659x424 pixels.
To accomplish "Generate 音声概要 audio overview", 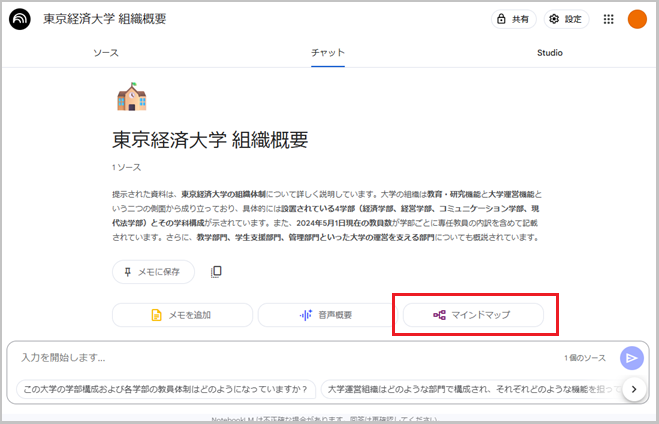I will pos(326,315).
